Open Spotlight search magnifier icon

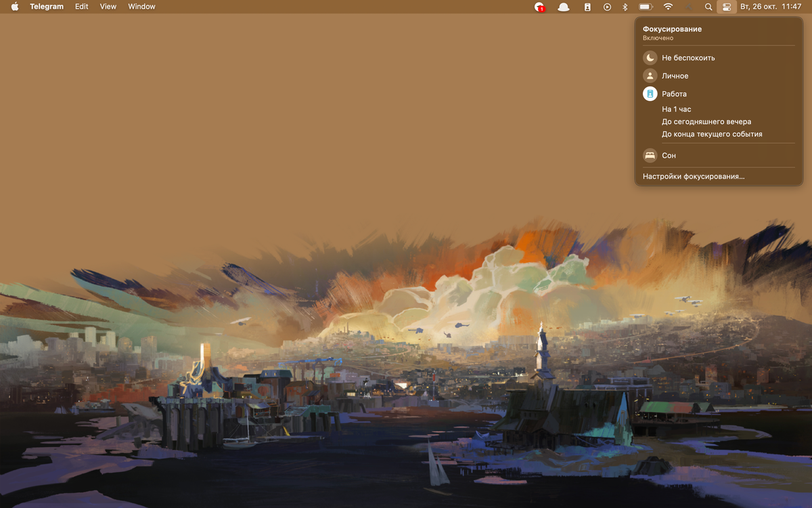708,7
